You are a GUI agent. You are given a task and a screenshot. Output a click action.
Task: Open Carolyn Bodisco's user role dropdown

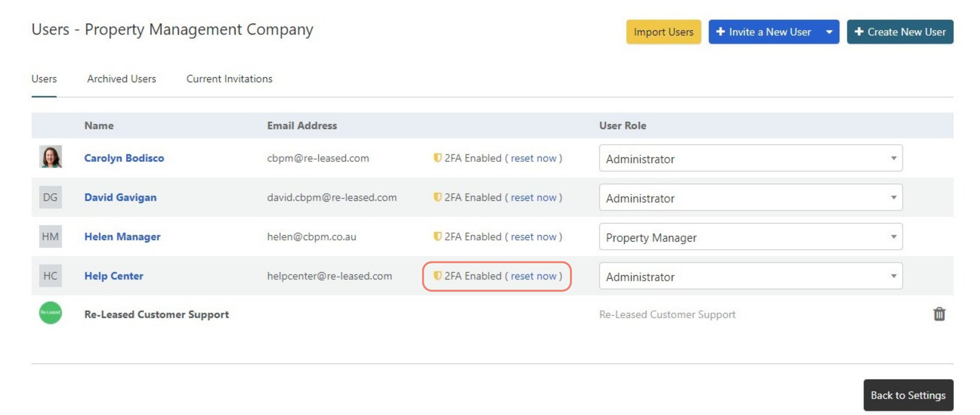[750, 158]
